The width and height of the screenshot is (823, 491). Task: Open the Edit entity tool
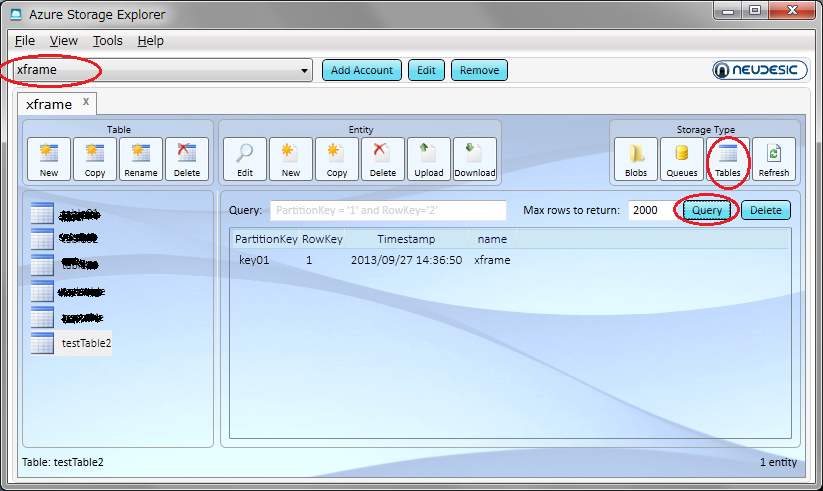point(245,159)
